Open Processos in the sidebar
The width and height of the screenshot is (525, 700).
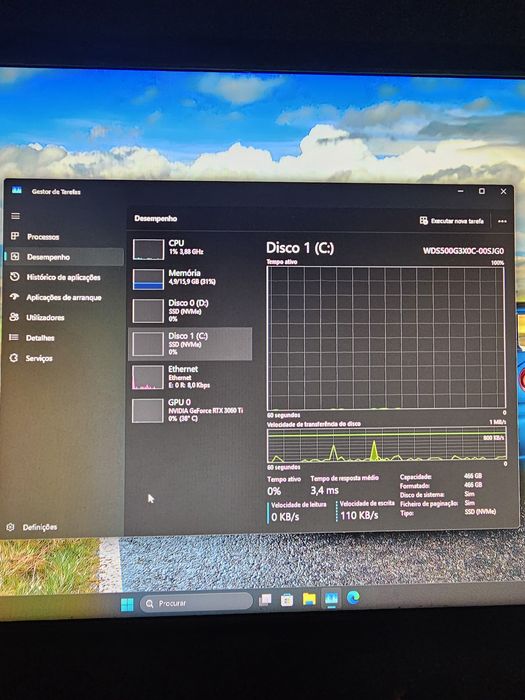[43, 237]
